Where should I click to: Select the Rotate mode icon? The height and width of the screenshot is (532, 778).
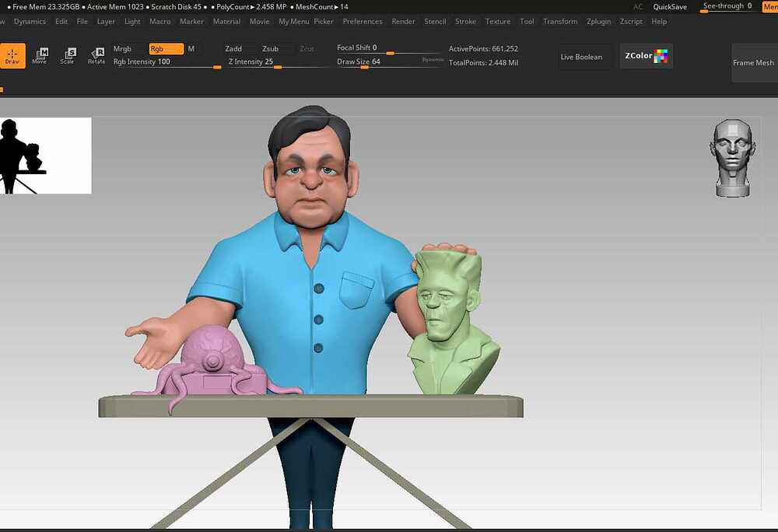pyautogui.click(x=96, y=55)
